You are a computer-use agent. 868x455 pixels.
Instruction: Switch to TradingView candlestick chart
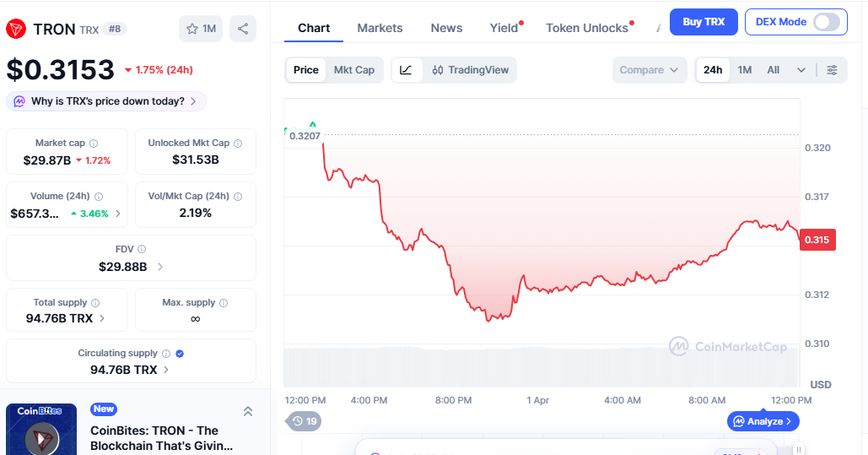click(x=470, y=70)
